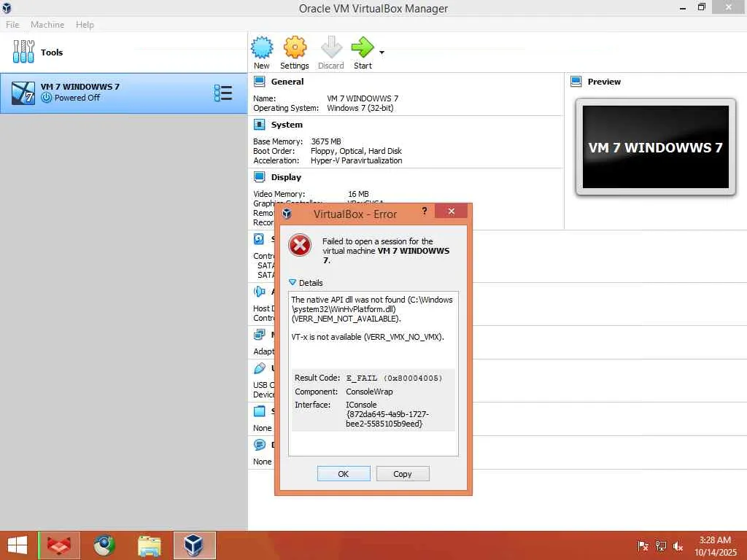Click the network tray icon
Screen dimensions: 747x560
click(661, 546)
